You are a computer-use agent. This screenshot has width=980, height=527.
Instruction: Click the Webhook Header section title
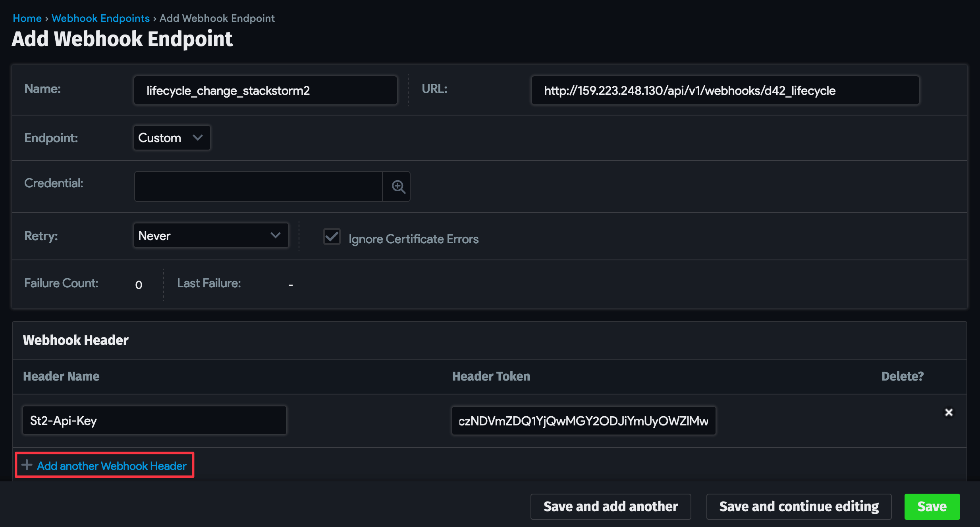point(75,340)
